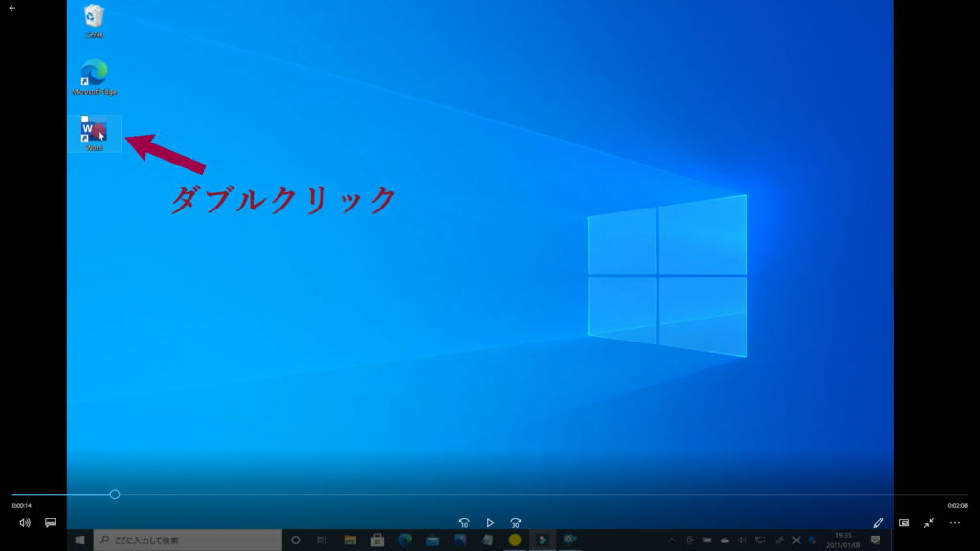Play the video
The height and width of the screenshot is (551, 980).
coord(490,523)
